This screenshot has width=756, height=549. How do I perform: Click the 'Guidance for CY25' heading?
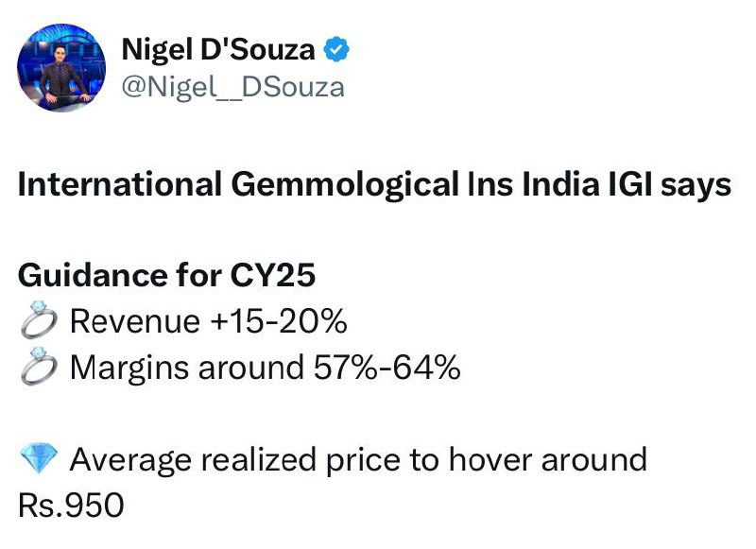[x=167, y=275]
